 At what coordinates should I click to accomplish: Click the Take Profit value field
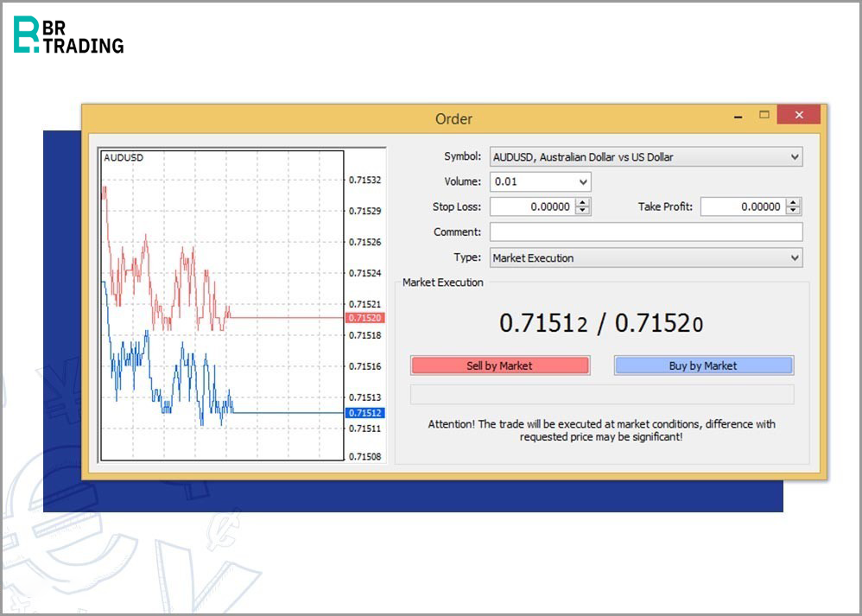tap(743, 207)
